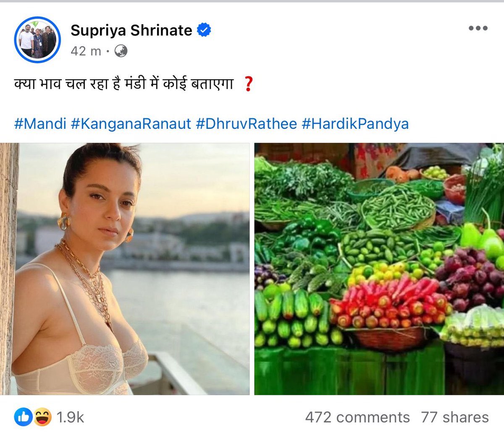This screenshot has height=438, width=504.
Task: Click the Hindi post caption text
Action: pos(123,84)
